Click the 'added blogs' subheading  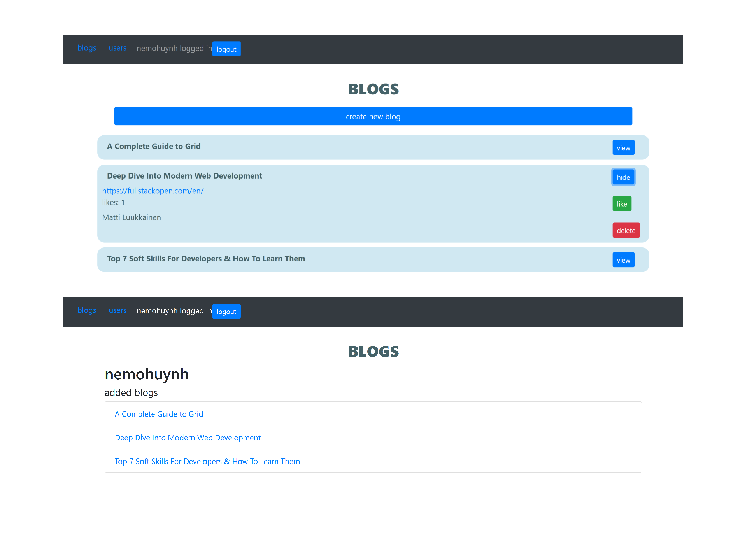click(x=131, y=392)
